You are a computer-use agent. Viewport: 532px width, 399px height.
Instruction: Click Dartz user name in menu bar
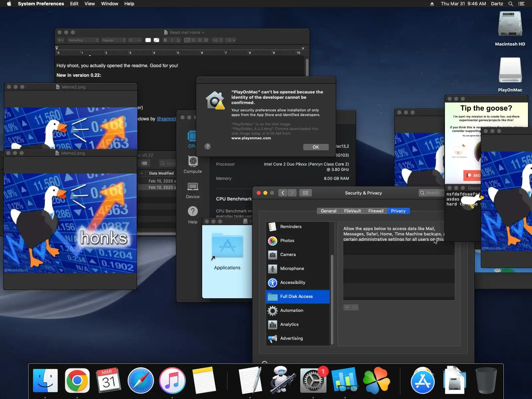[x=497, y=4]
